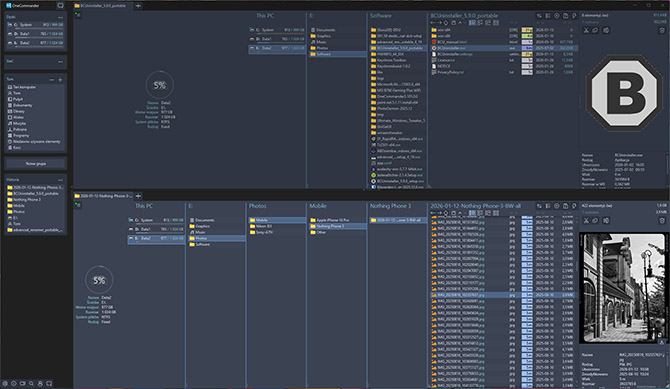The image size is (670, 389).
Task: Switch top pane to first list view mode
Action: point(472,22)
